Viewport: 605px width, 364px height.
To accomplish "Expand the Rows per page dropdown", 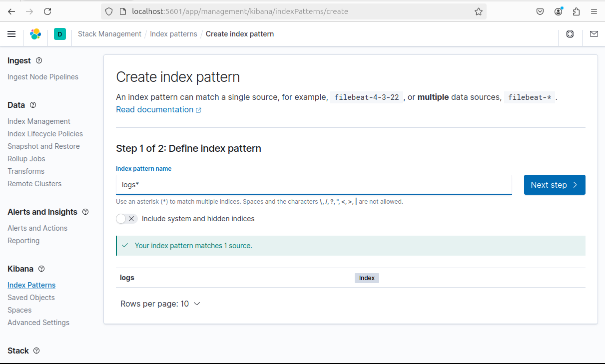I will pos(160,304).
